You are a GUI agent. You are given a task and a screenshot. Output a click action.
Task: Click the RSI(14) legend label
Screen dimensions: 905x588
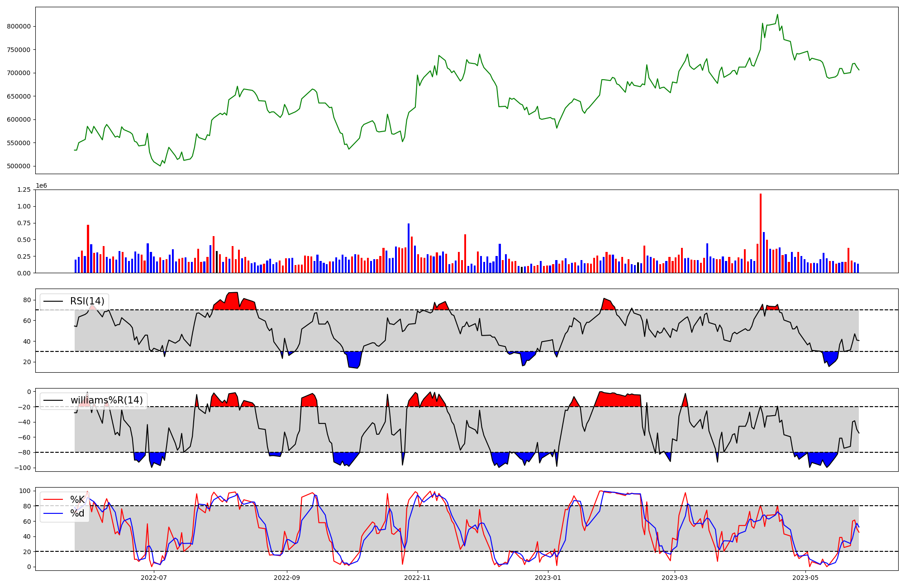tap(87, 301)
